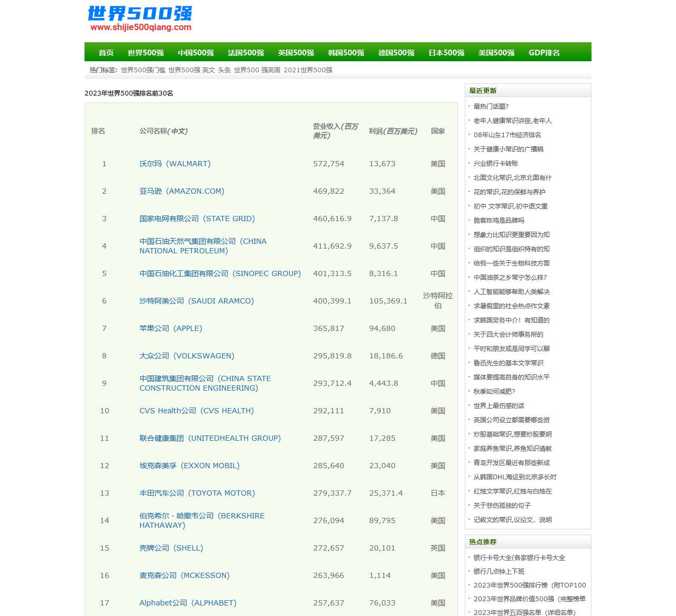Click hot tag 世界500 强英国
Viewport: 676px width, 616px height.
[x=257, y=70]
